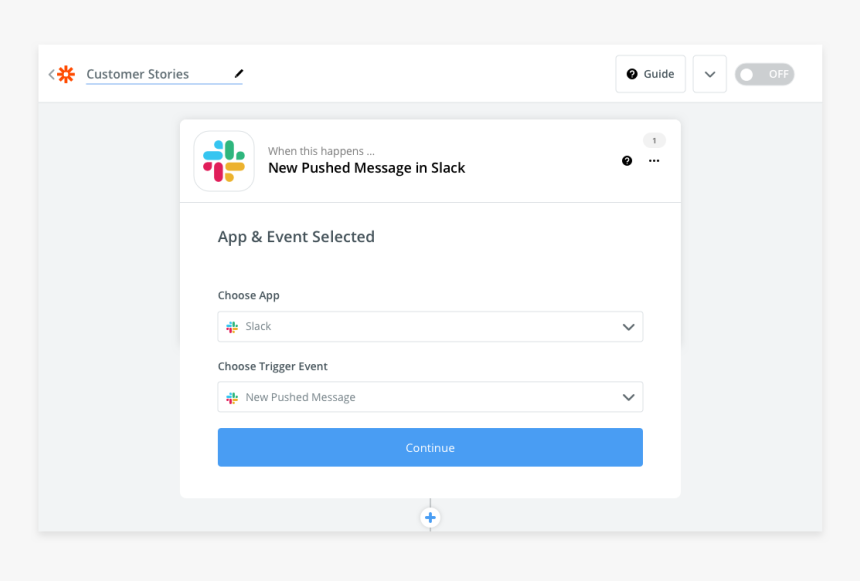
Task: Toggle the Zap OFF switch on
Action: tap(765, 74)
